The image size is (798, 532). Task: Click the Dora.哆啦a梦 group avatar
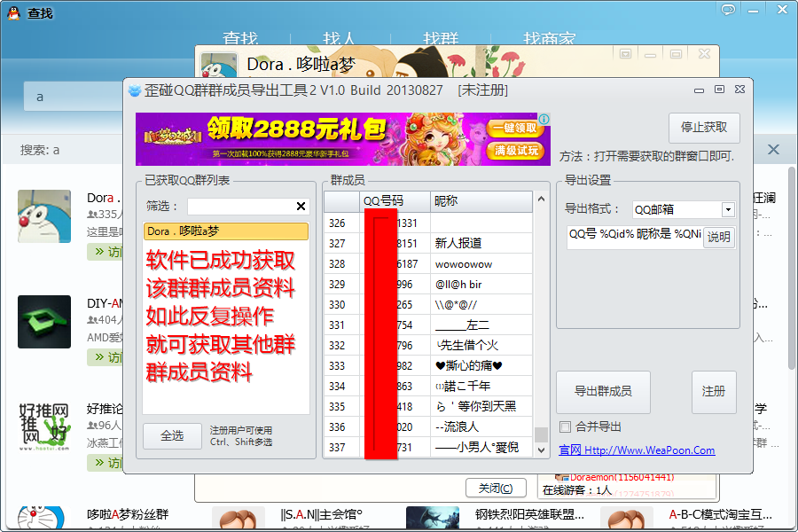[44, 215]
